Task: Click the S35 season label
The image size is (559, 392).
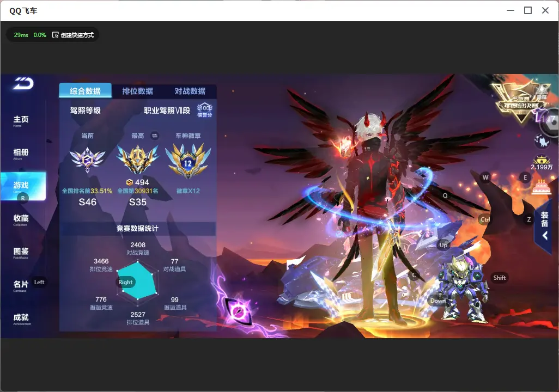Action: coord(138,202)
